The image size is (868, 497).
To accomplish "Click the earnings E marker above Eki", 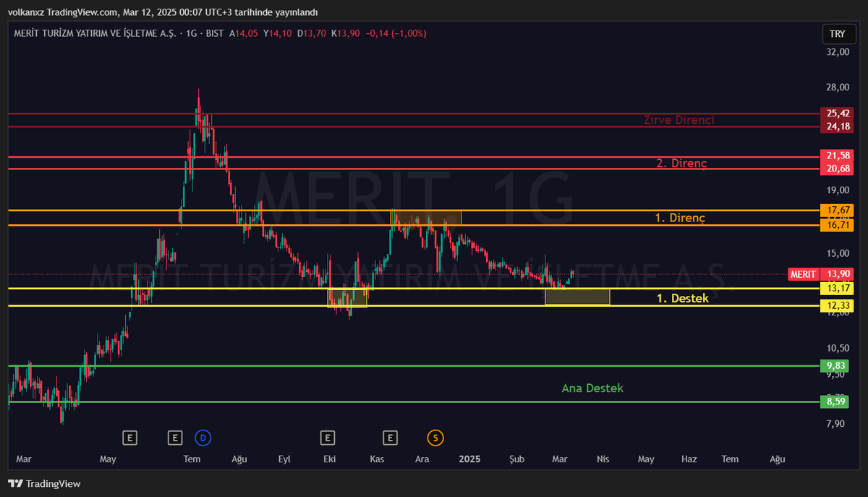I will (328, 438).
